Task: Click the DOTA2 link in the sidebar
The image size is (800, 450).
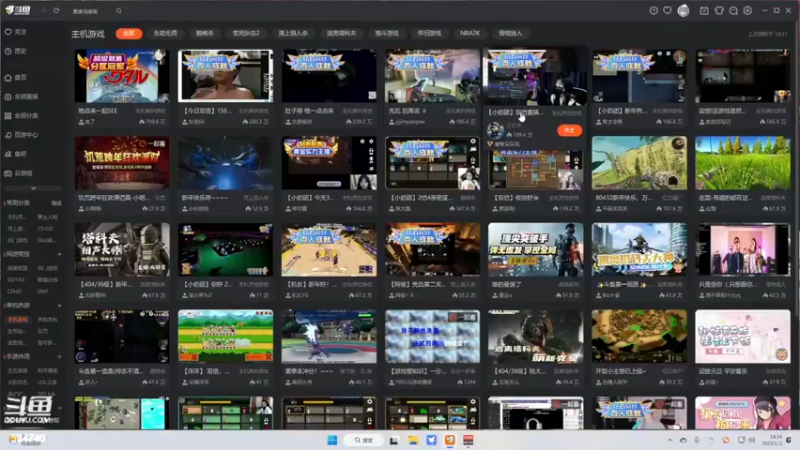Action: [x=16, y=280]
